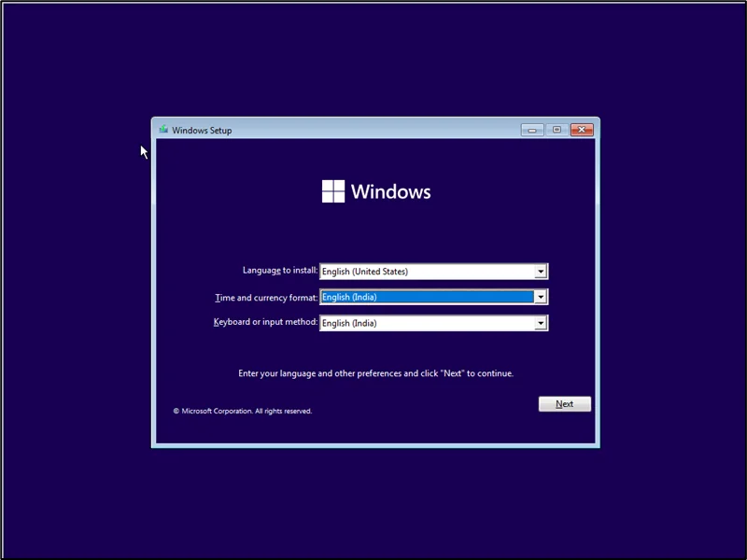Maximize the Windows Setup window
The width and height of the screenshot is (747, 560).
point(557,130)
